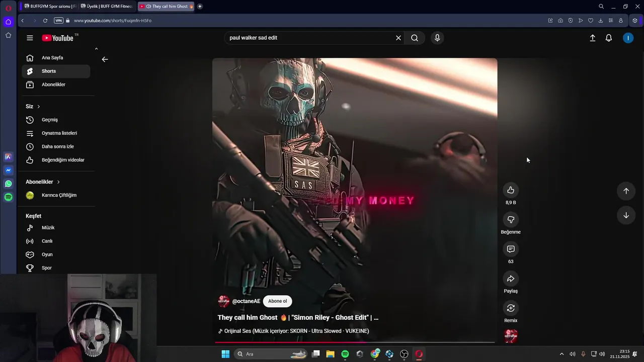This screenshot has height=362, width=644.
Task: Open the notifications bell
Action: [x=609, y=38]
